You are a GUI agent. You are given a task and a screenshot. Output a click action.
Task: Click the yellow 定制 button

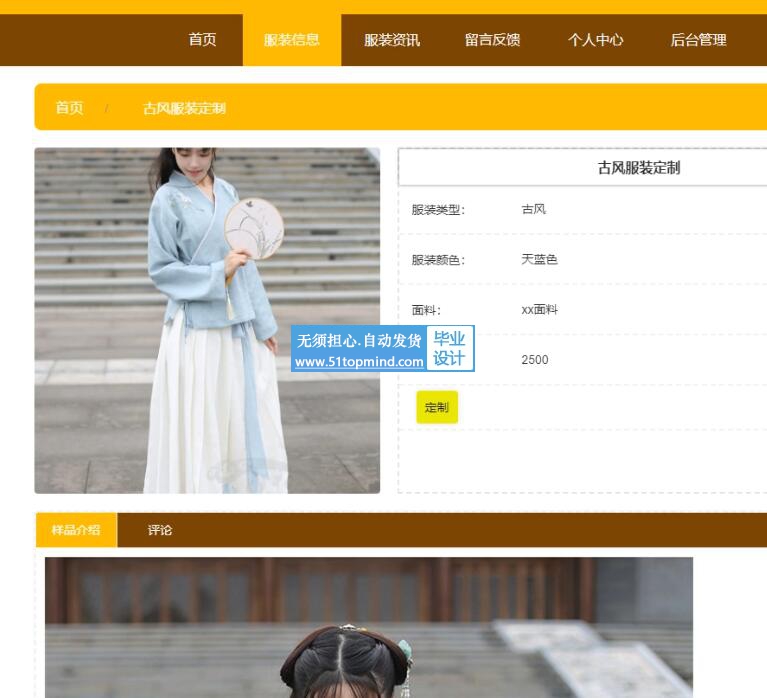[437, 407]
